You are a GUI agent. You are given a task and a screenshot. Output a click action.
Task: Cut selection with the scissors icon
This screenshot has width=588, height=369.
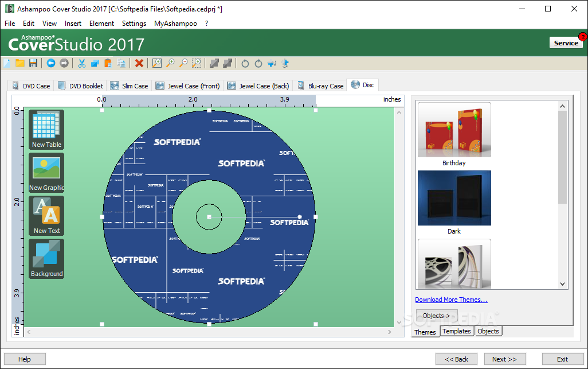(81, 63)
